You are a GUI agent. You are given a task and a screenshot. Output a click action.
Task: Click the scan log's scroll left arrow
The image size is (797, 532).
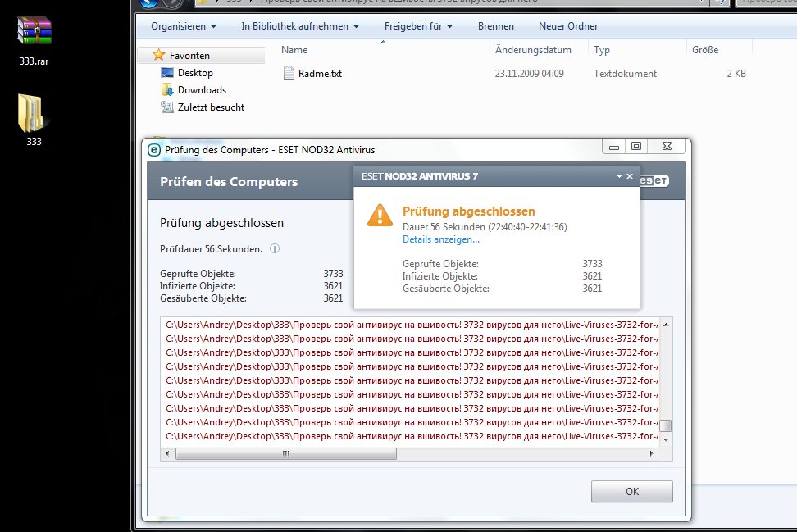point(168,453)
